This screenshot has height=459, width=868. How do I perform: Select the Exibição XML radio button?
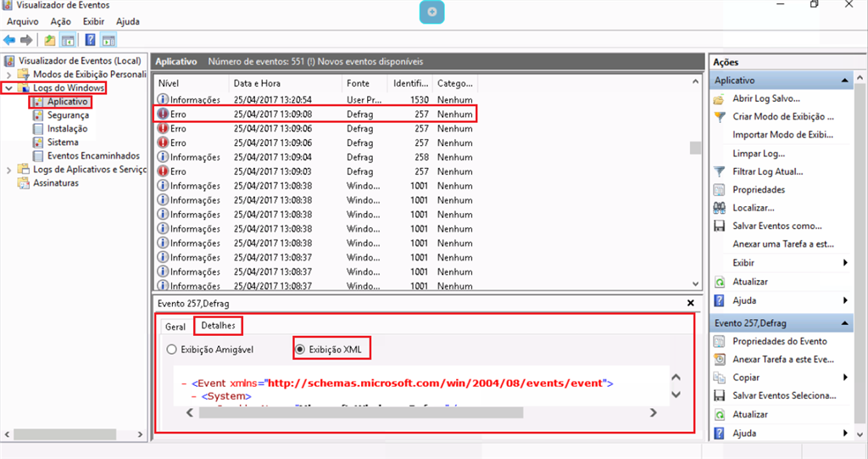(x=300, y=350)
